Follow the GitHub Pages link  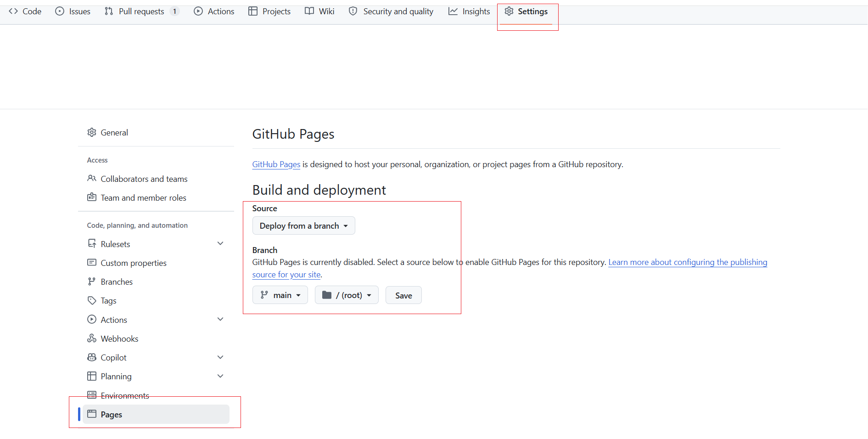pyautogui.click(x=276, y=164)
